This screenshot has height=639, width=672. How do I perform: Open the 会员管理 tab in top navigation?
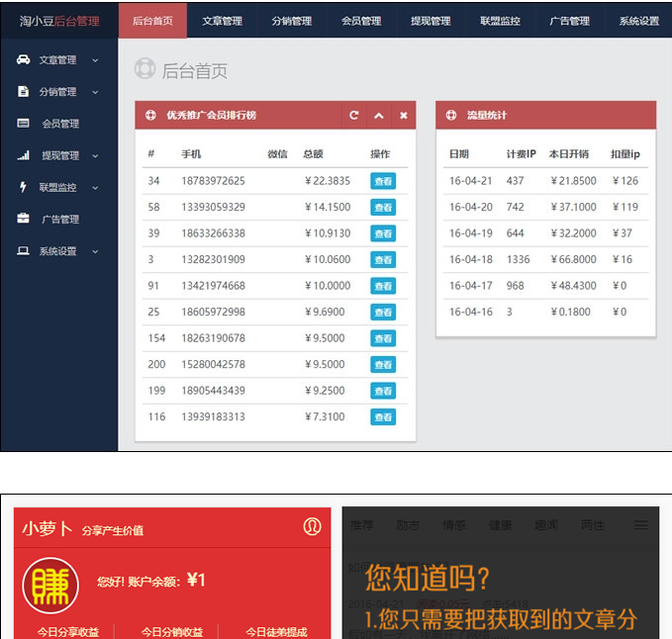361,21
